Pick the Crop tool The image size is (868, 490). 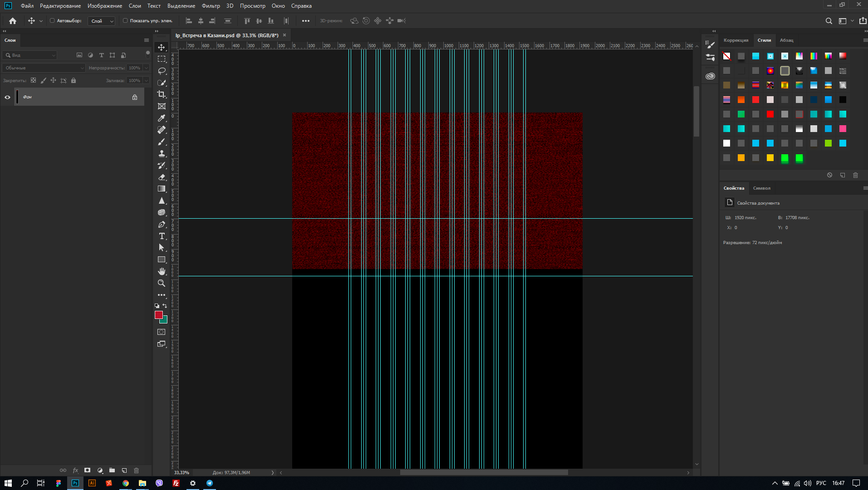(x=162, y=94)
